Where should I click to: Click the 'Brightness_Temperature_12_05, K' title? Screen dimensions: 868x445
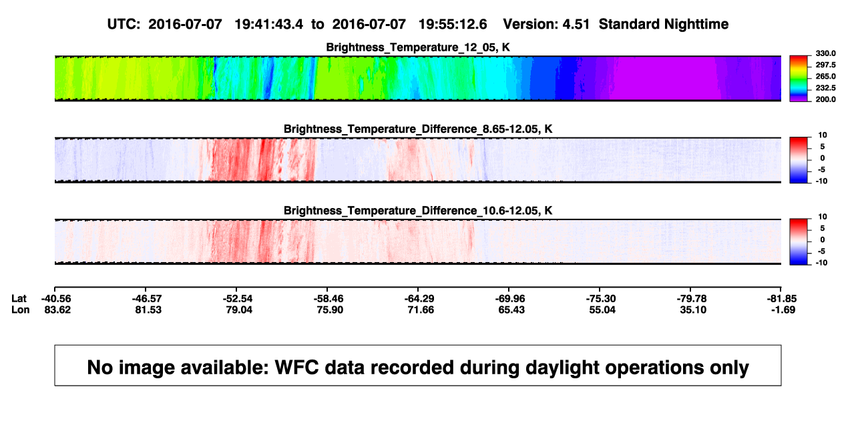418,47
